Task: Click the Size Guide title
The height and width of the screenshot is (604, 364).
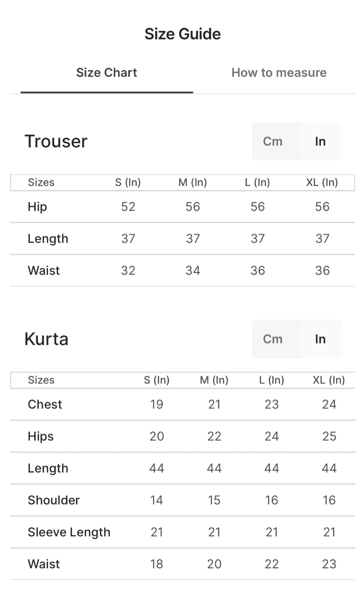Action: tap(182, 34)
